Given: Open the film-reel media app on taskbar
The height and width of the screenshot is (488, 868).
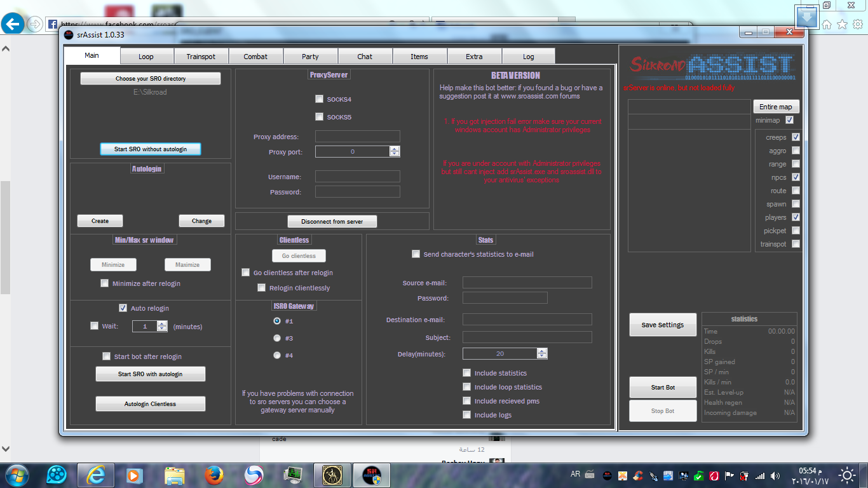Looking at the screenshot, I should point(56,475).
